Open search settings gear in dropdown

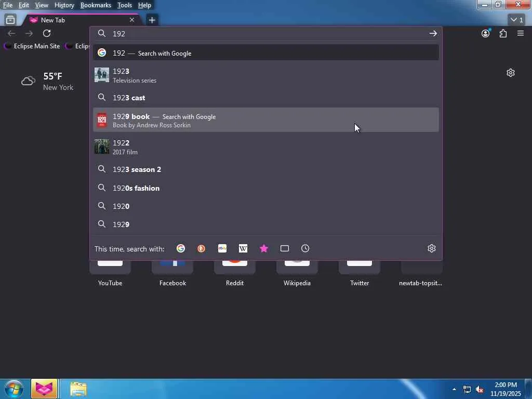[432, 248]
